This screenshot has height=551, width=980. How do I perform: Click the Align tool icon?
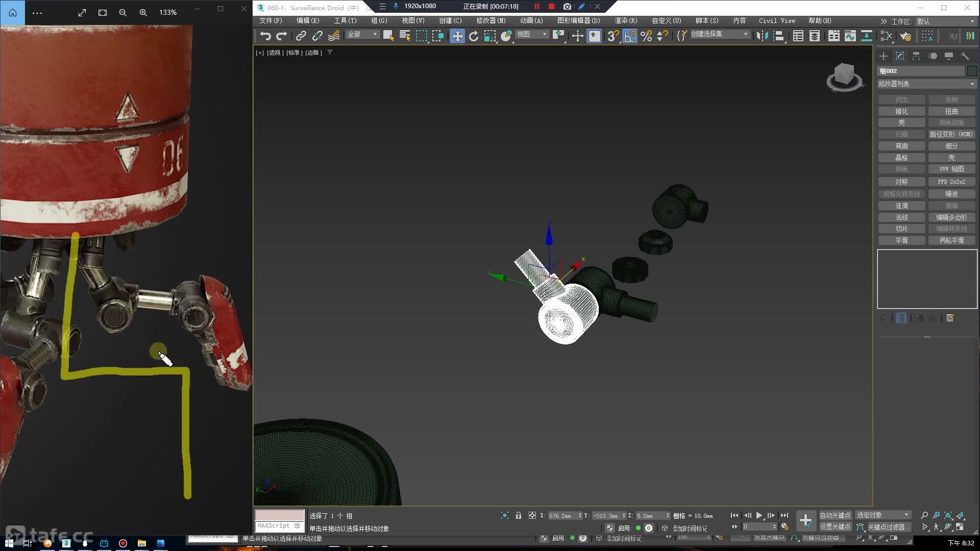point(779,36)
